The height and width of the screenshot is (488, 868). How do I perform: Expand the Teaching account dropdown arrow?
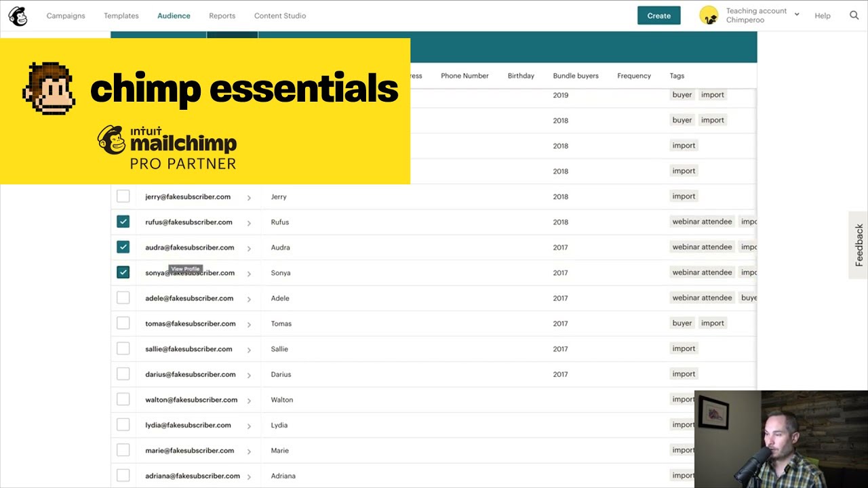(x=797, y=15)
